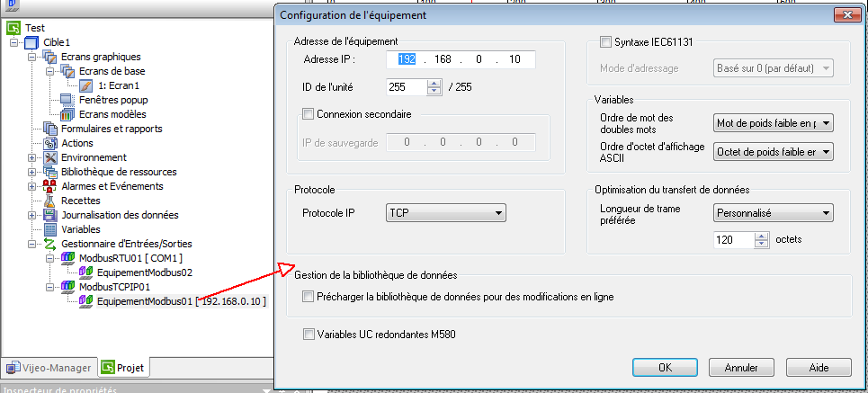Click the ModbusTCPIP01 driver icon
868x393 pixels.
[x=68, y=287]
